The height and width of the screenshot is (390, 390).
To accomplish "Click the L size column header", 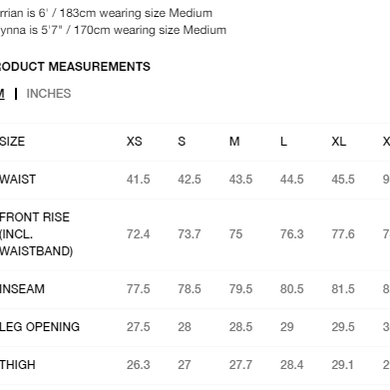I will pos(284,141).
